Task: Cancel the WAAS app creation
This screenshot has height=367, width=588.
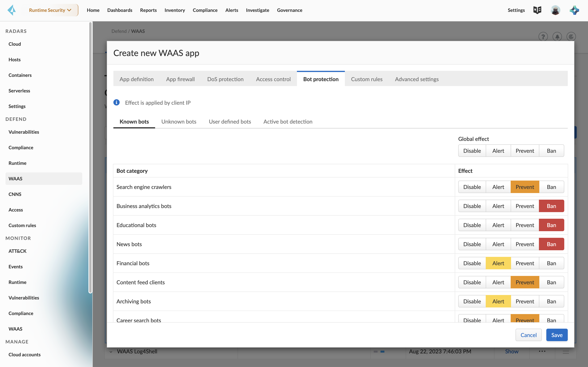Action: pos(528,335)
